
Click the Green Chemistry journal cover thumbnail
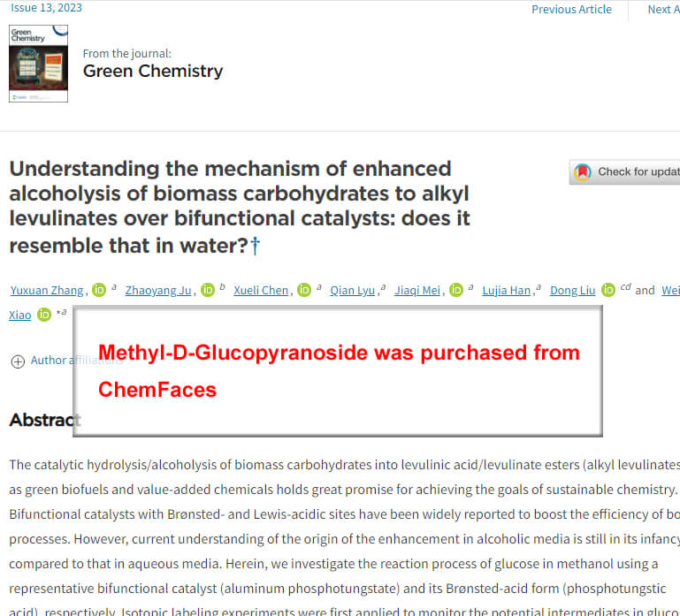pyautogui.click(x=39, y=64)
